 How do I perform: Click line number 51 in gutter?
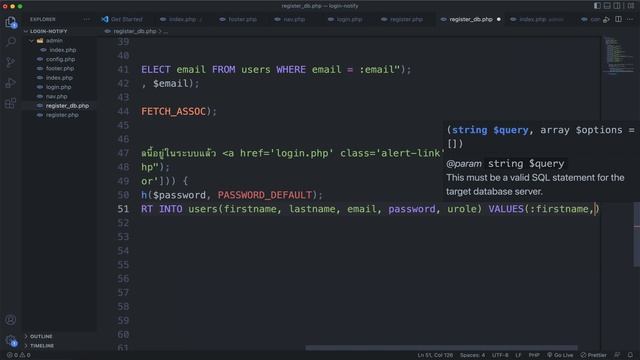tap(123, 209)
